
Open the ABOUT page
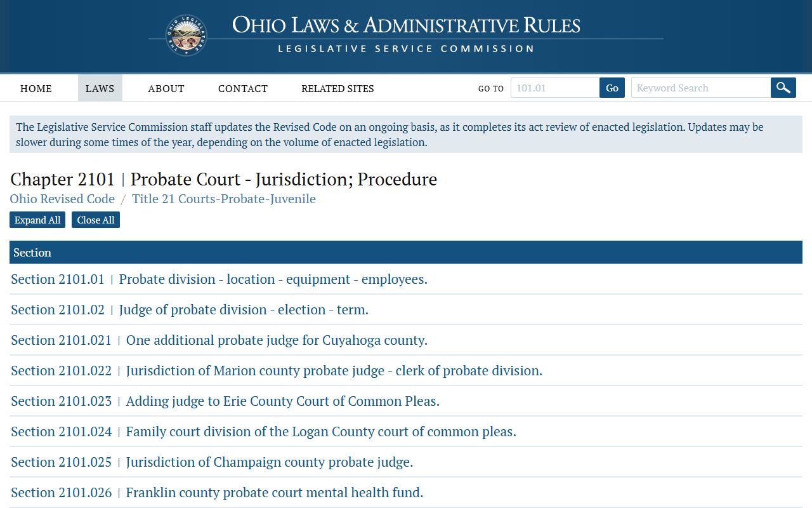tap(166, 88)
